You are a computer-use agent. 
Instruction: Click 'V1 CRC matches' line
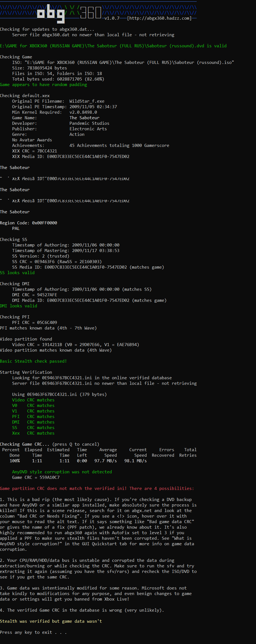[33, 411]
